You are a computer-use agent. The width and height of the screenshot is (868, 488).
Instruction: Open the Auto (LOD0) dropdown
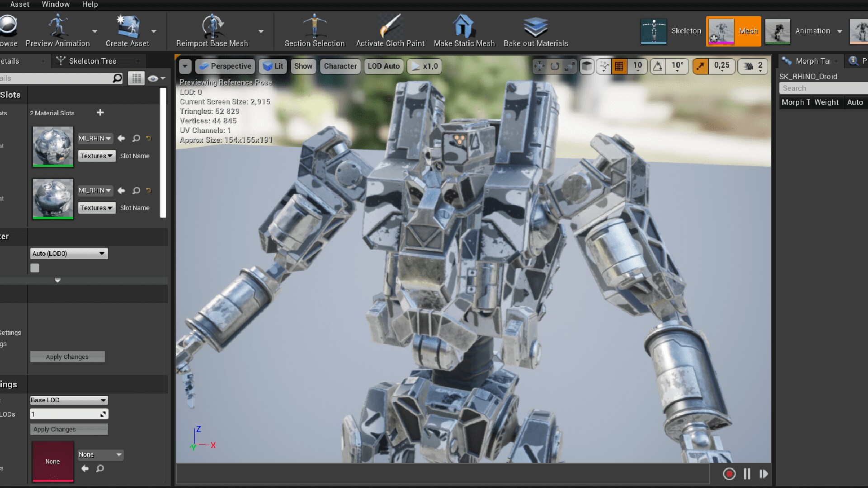68,253
